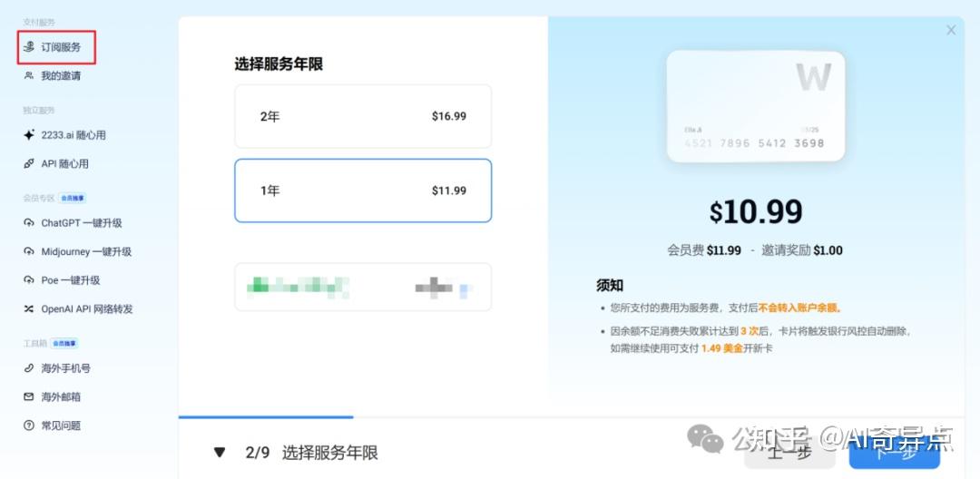
Task: Click the 会员独享 badge next to 会员专区
Action: [73, 198]
